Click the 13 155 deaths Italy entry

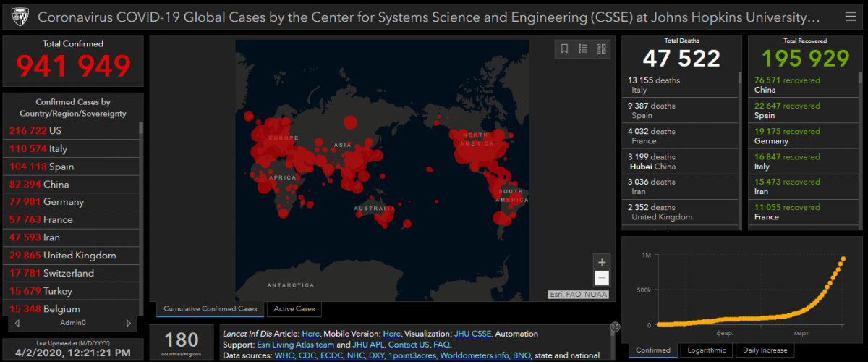coord(679,85)
